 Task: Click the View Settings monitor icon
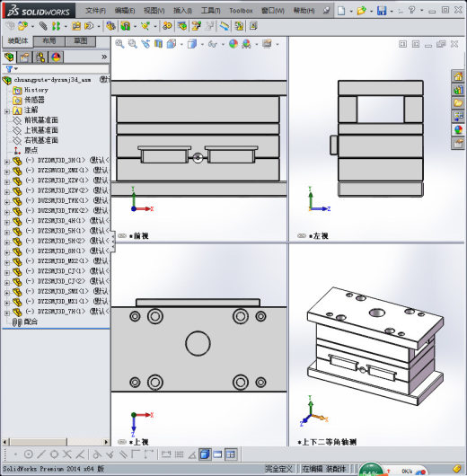point(267,44)
